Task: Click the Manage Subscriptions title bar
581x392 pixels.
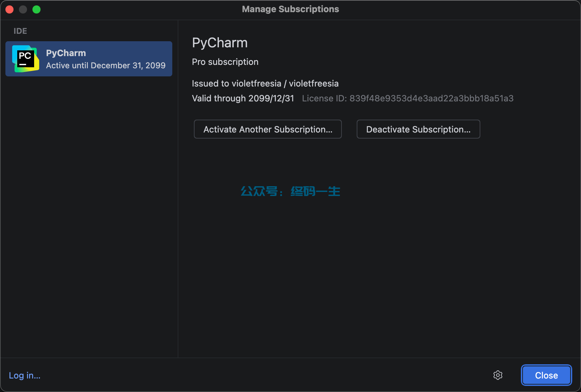Action: (x=290, y=9)
